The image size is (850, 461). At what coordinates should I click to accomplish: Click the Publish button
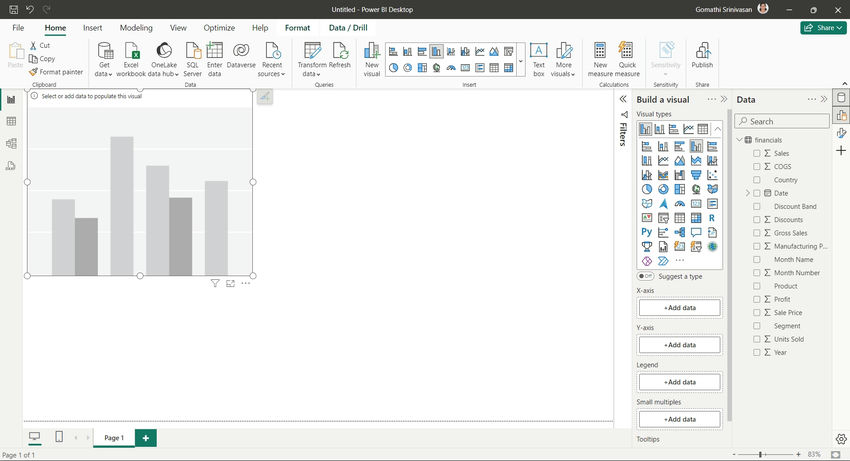[702, 55]
